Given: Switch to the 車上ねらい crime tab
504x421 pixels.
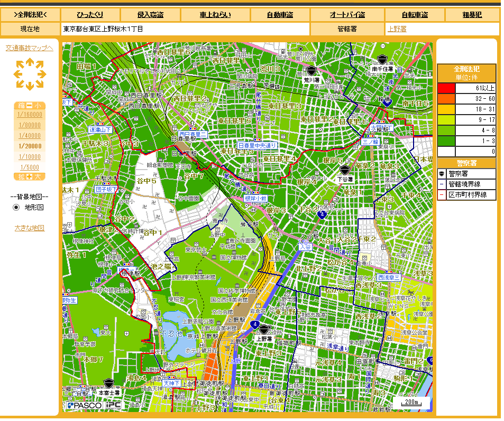Looking at the screenshot, I should [215, 14].
